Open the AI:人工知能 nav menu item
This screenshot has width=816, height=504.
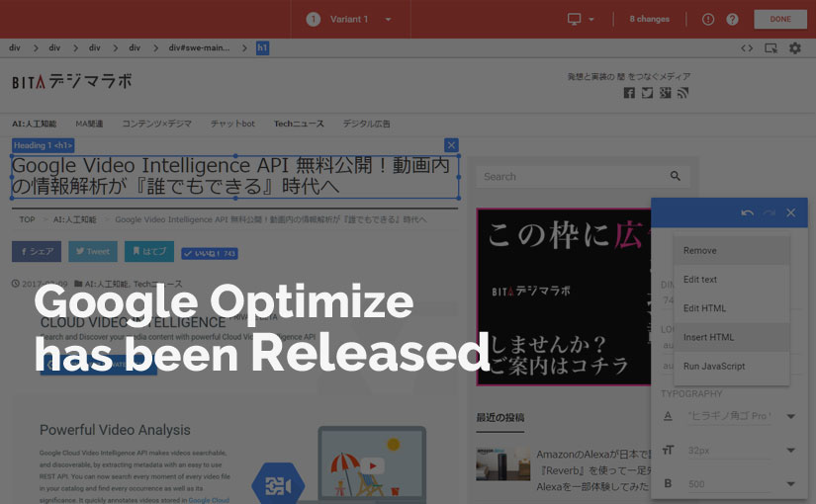coord(35,124)
